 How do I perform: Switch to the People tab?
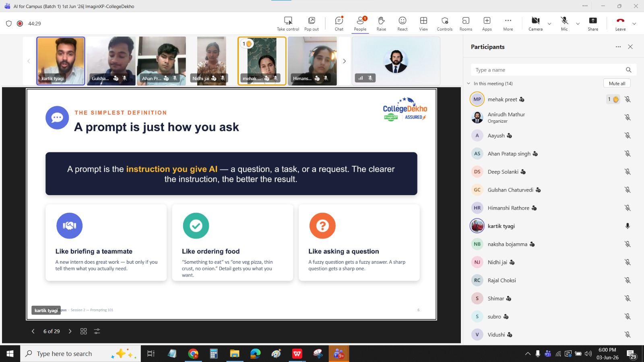[x=360, y=23]
